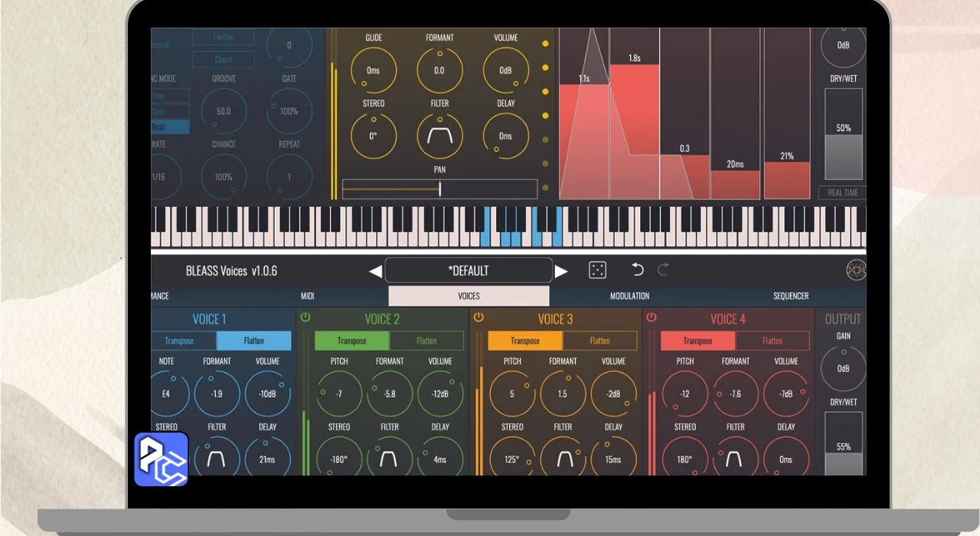The image size is (980, 536).
Task: Select the Sync mode option
Action: tap(170, 112)
